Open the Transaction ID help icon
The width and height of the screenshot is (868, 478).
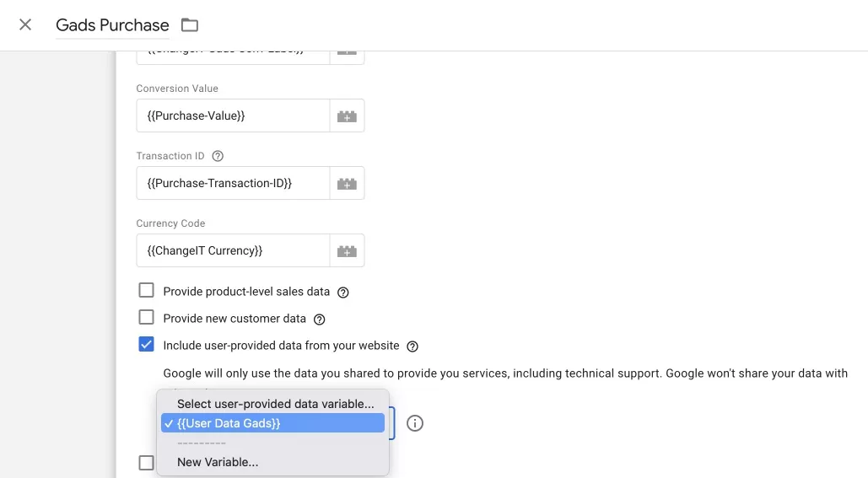pos(218,156)
